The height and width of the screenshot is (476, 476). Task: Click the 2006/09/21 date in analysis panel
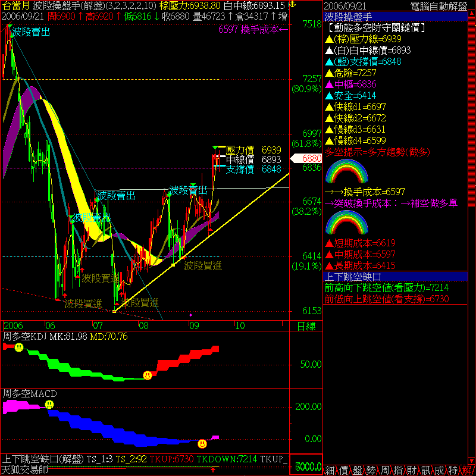345,6
